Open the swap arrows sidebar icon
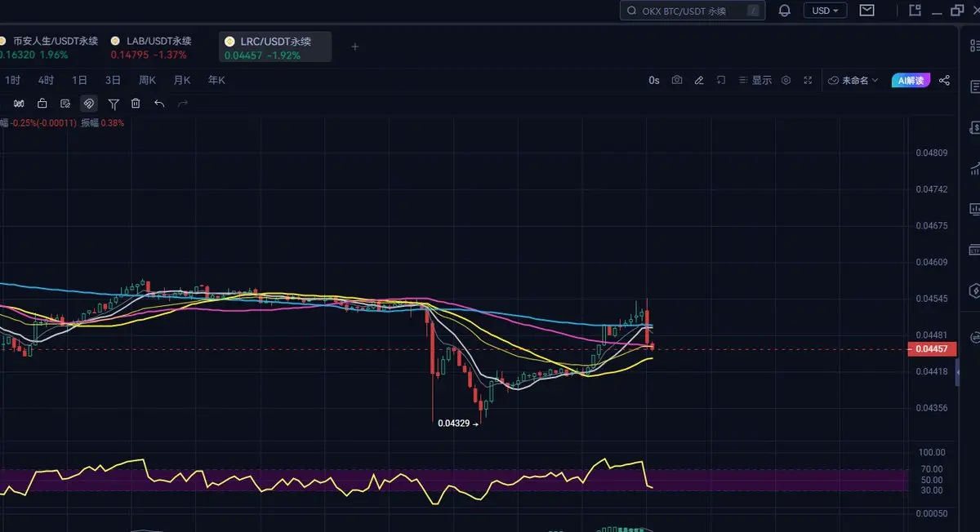The height and width of the screenshot is (532, 980). pyautogui.click(x=974, y=336)
